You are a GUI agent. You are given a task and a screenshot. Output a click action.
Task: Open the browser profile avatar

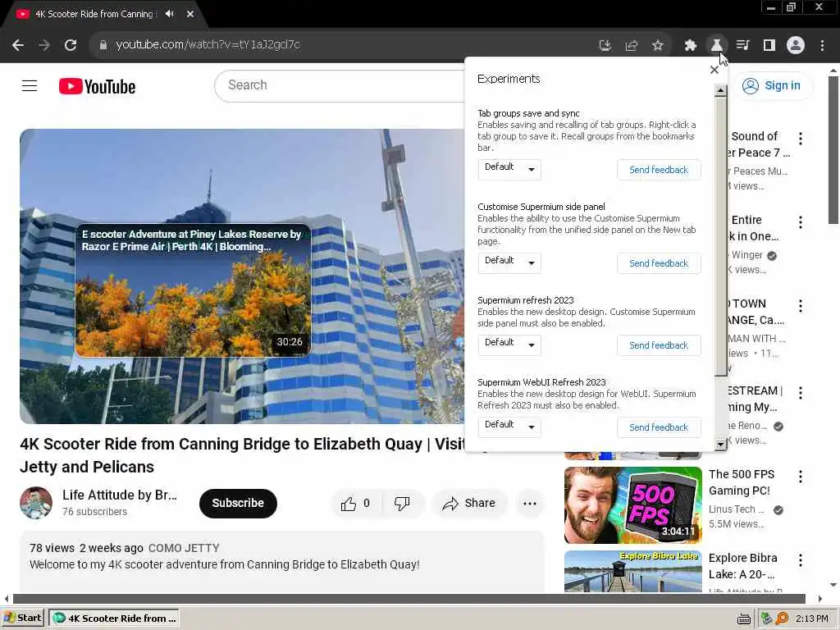tap(796, 46)
